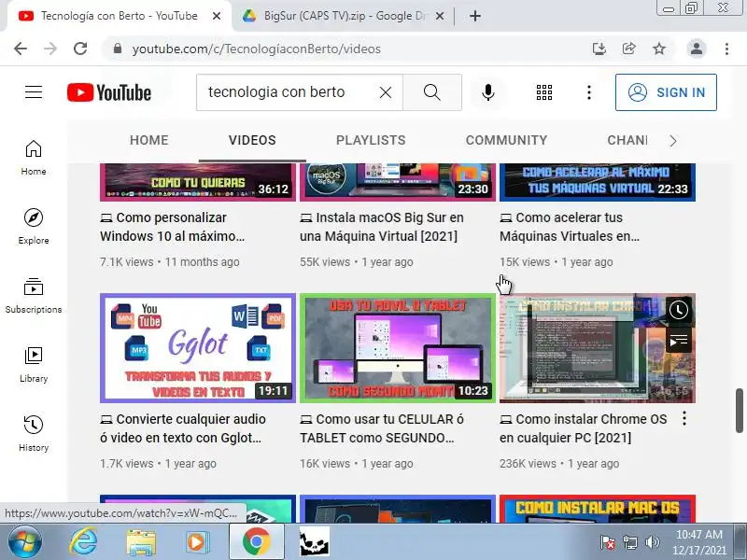Open Explore in the sidebar
The height and width of the screenshot is (560, 747).
(x=34, y=227)
